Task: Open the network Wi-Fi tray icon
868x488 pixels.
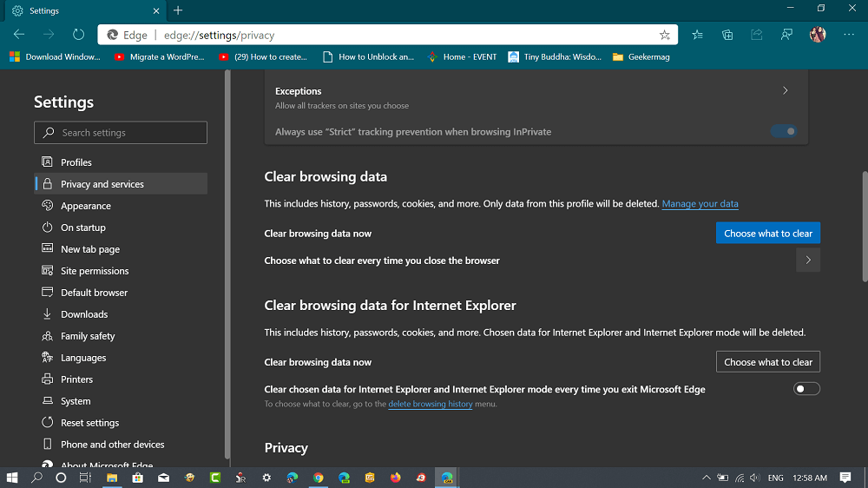Action: tap(739, 478)
